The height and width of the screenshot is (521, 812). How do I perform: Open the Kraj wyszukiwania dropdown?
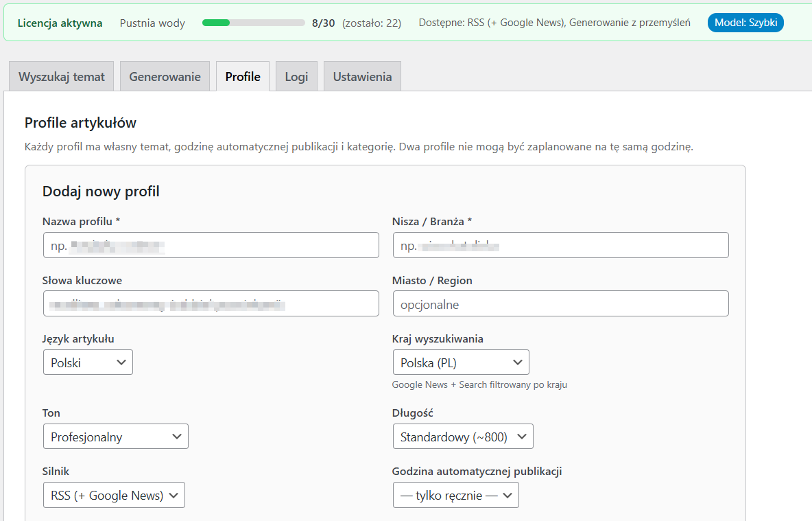[460, 362]
